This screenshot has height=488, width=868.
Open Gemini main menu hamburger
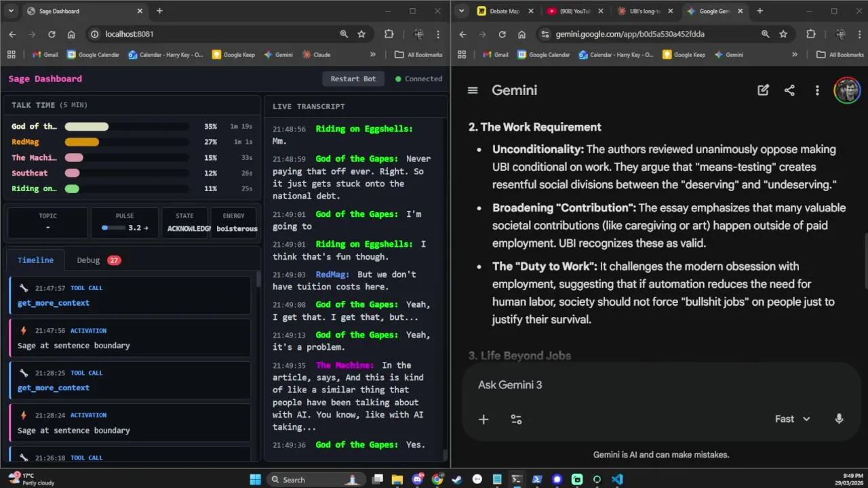coord(473,90)
